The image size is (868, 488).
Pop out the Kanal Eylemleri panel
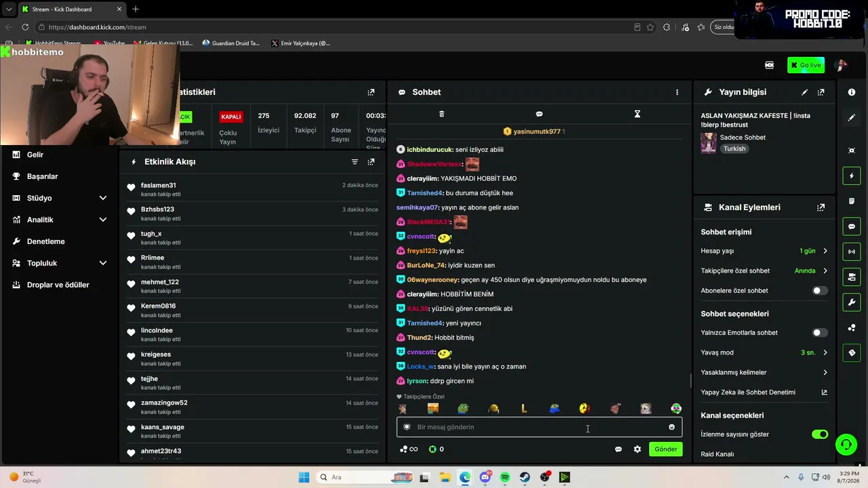coord(821,207)
